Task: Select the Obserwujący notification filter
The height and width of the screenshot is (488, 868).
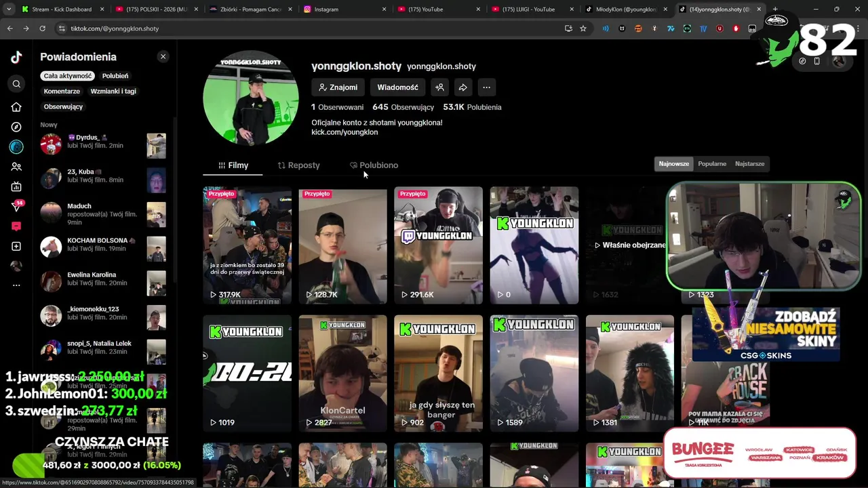Action: tap(63, 106)
